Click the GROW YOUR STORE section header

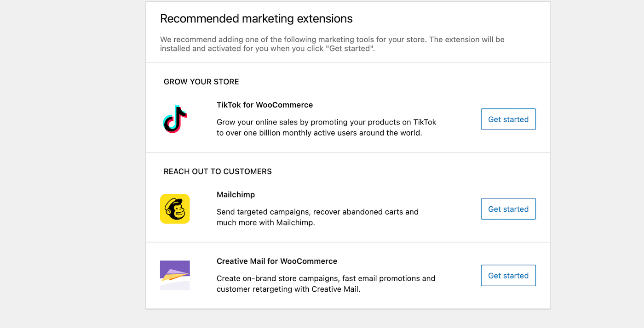coord(201,81)
